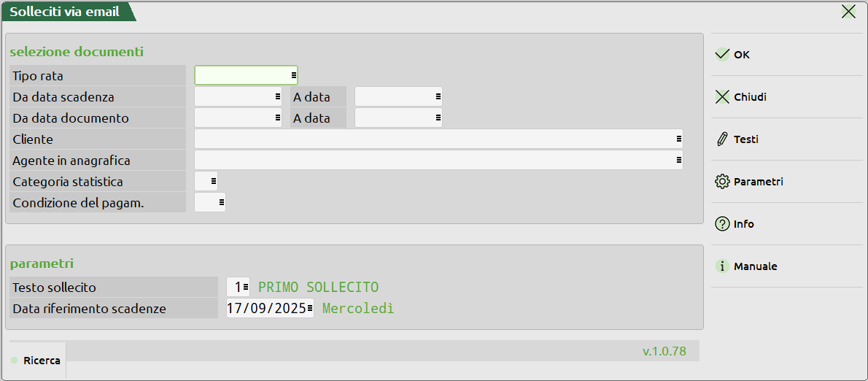Click the Chiudi X icon
This screenshot has height=381, width=868.
coord(722,97)
